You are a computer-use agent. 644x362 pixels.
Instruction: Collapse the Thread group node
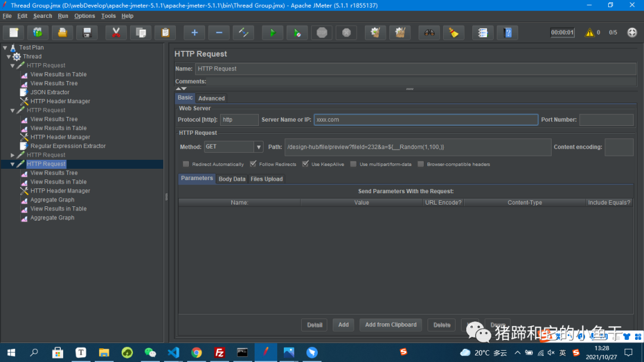tap(8, 57)
